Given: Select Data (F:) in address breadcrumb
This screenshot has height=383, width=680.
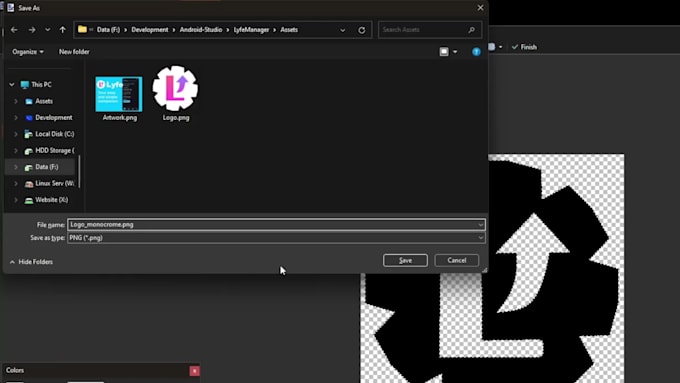Looking at the screenshot, I should [108, 30].
